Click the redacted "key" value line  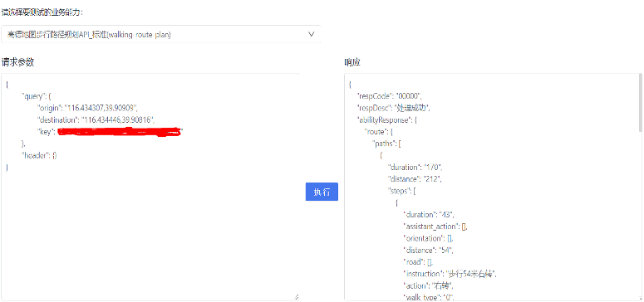coord(110,132)
